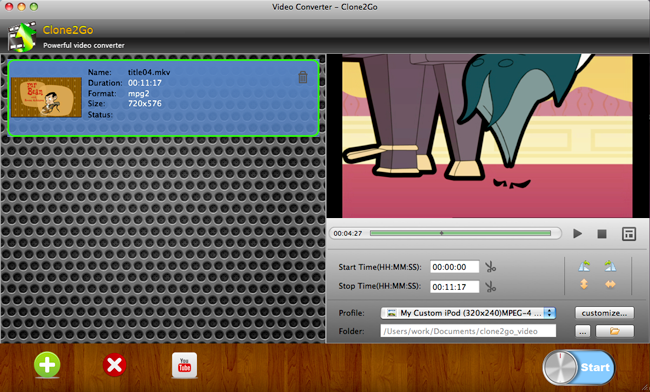Screen dimensions: 650x392
Task: Click the playback position marker on the seek bar
Action: 441,233
